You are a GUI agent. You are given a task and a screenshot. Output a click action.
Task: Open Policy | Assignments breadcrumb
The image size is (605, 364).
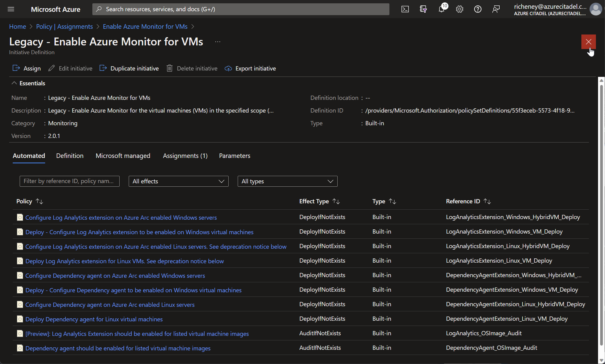coord(64,27)
